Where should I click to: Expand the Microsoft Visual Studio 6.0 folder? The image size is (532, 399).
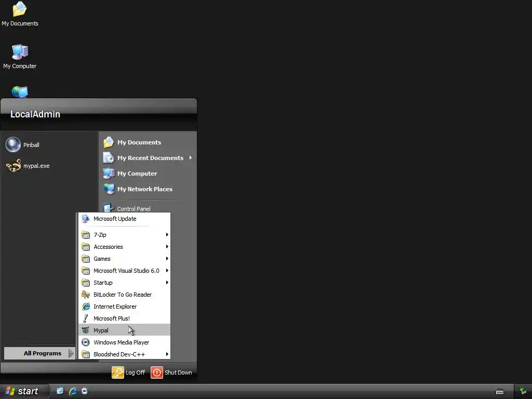coord(124,271)
